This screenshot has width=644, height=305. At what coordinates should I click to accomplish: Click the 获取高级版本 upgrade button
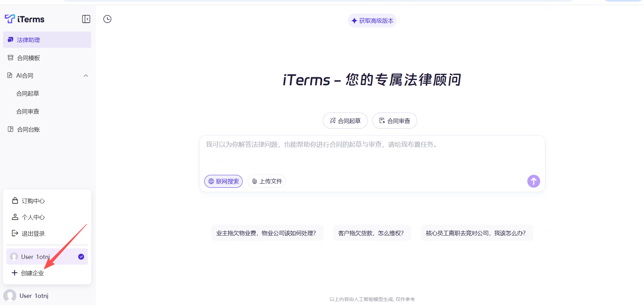pos(372,21)
